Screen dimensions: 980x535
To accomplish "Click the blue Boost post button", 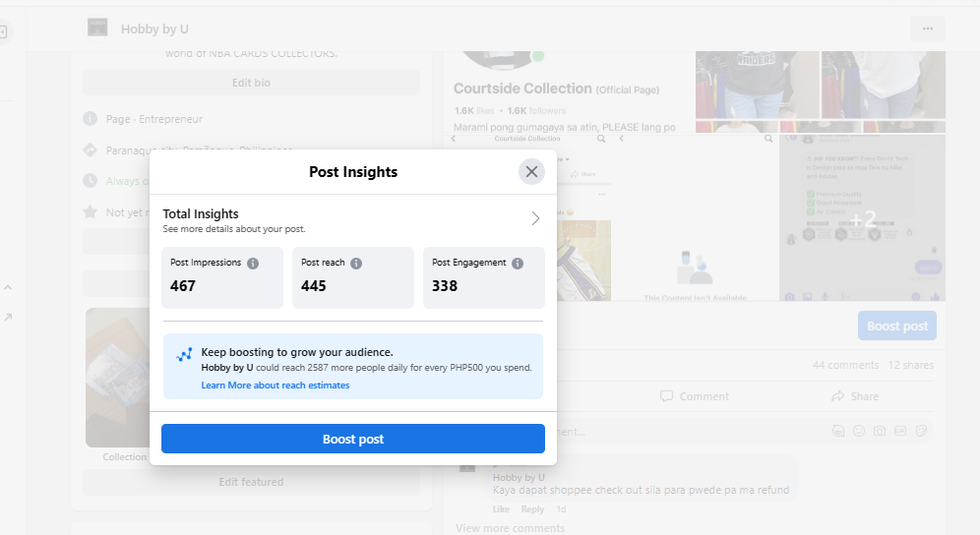I will pyautogui.click(x=352, y=439).
